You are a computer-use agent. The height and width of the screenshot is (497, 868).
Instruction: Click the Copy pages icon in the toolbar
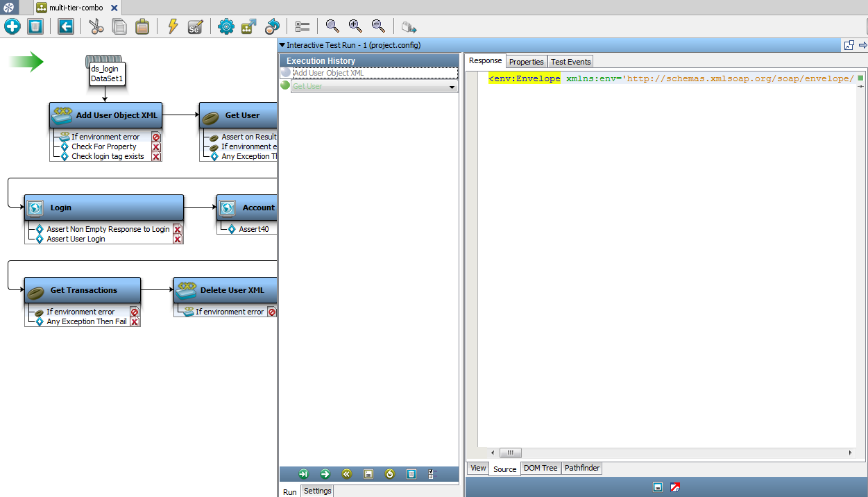click(x=119, y=26)
